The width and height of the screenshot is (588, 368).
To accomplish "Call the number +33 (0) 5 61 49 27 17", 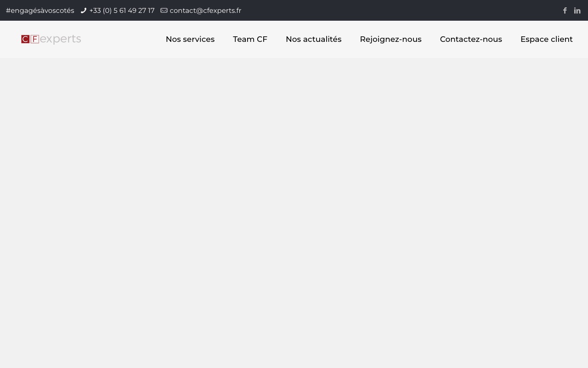I will coord(122,11).
